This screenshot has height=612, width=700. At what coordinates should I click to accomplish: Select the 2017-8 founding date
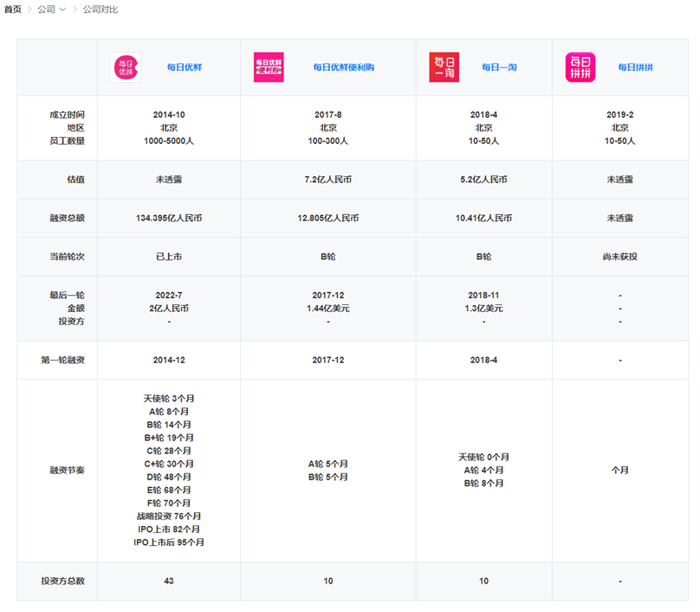[x=328, y=114]
